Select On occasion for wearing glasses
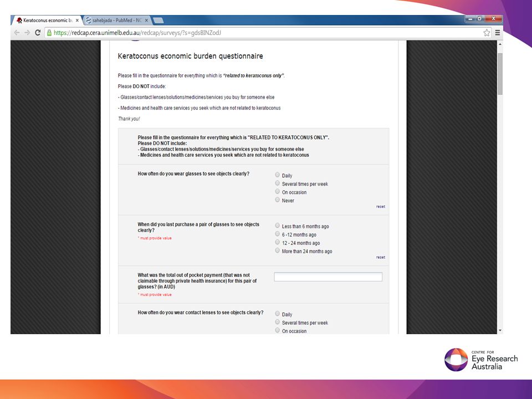532x399 pixels. tap(277, 191)
